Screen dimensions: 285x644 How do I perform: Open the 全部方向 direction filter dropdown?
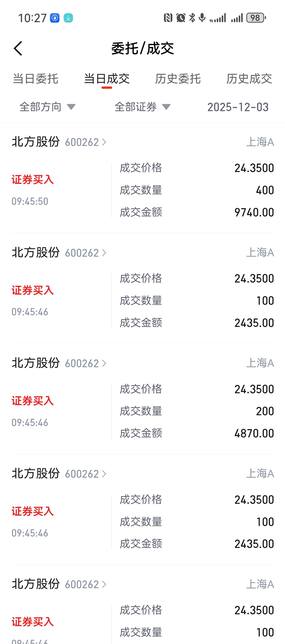[47, 107]
